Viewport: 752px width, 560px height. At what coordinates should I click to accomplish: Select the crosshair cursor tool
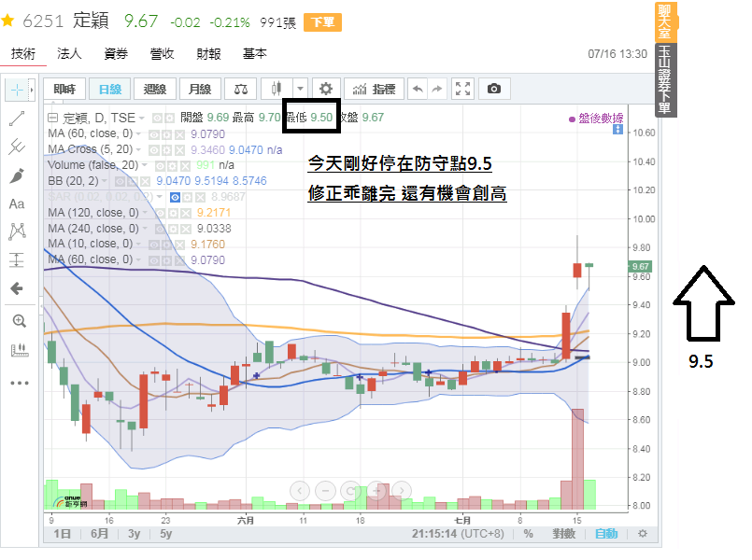pos(17,90)
